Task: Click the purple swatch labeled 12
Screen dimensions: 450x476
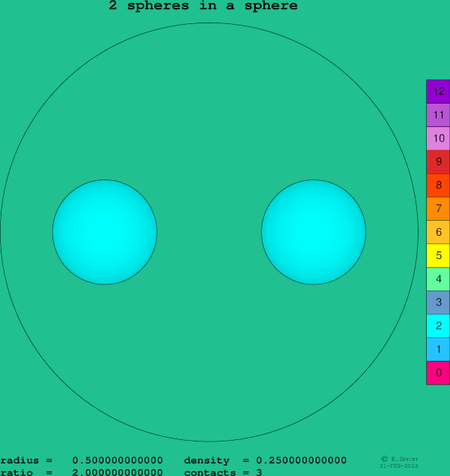Action: click(438, 92)
